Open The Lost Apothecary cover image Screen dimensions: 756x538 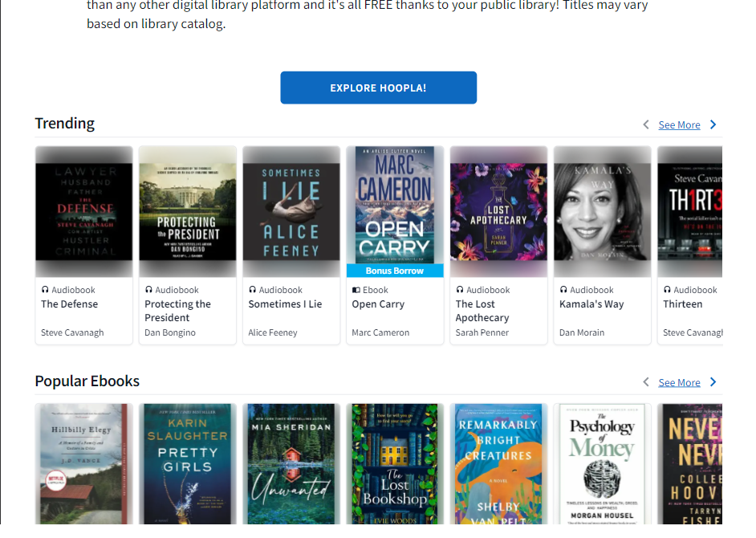[498, 212]
